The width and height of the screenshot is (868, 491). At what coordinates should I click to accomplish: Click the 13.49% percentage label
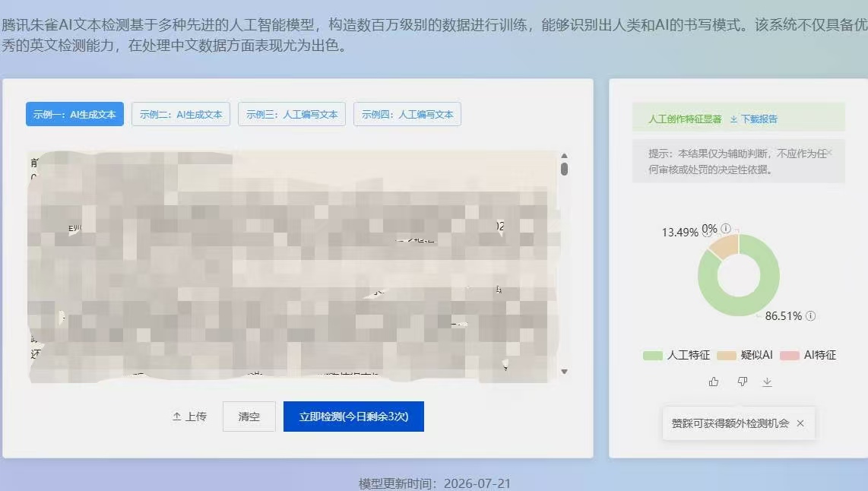(680, 233)
